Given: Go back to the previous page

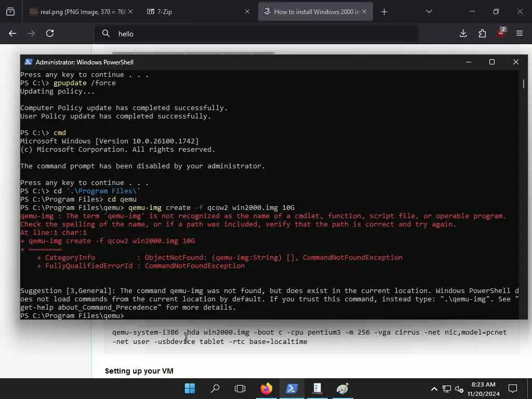Looking at the screenshot, I should (x=12, y=33).
